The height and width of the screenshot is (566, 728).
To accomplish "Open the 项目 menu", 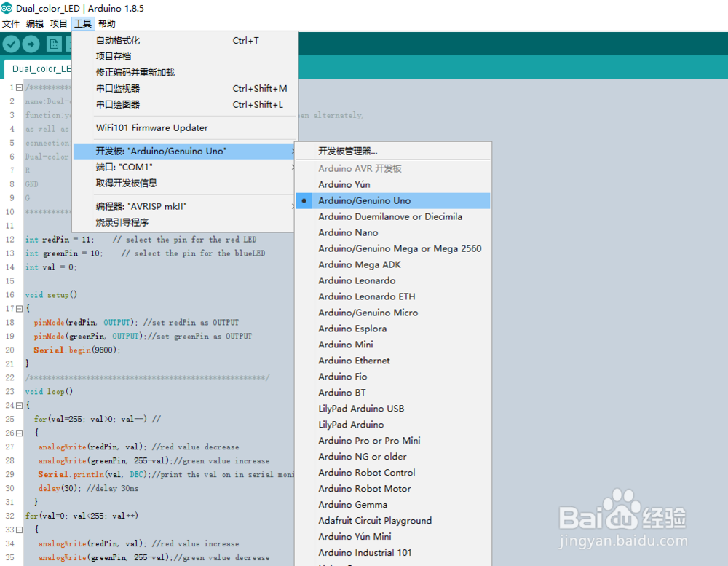I will pyautogui.click(x=58, y=24).
